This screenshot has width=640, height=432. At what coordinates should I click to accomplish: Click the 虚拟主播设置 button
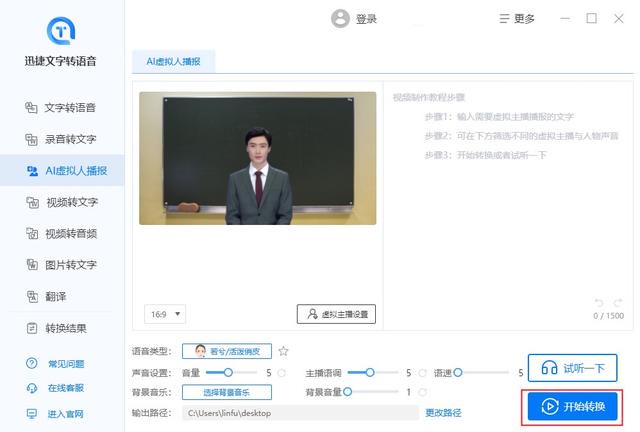click(x=336, y=314)
